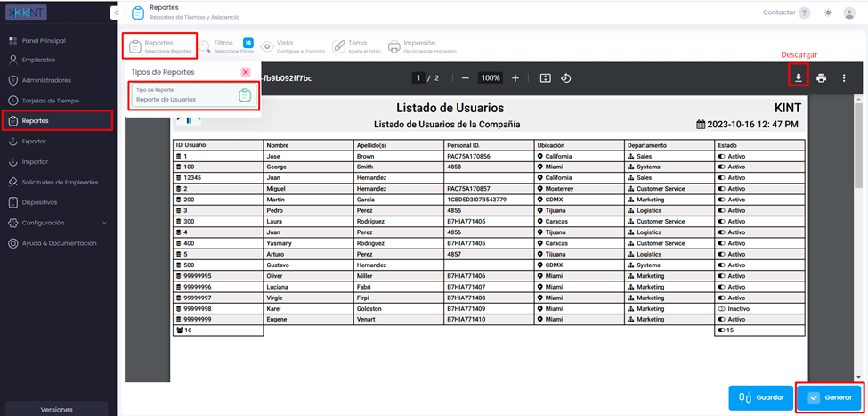Viewport: 868px width, 416px height.
Task: Download the PDF report
Action: point(799,78)
